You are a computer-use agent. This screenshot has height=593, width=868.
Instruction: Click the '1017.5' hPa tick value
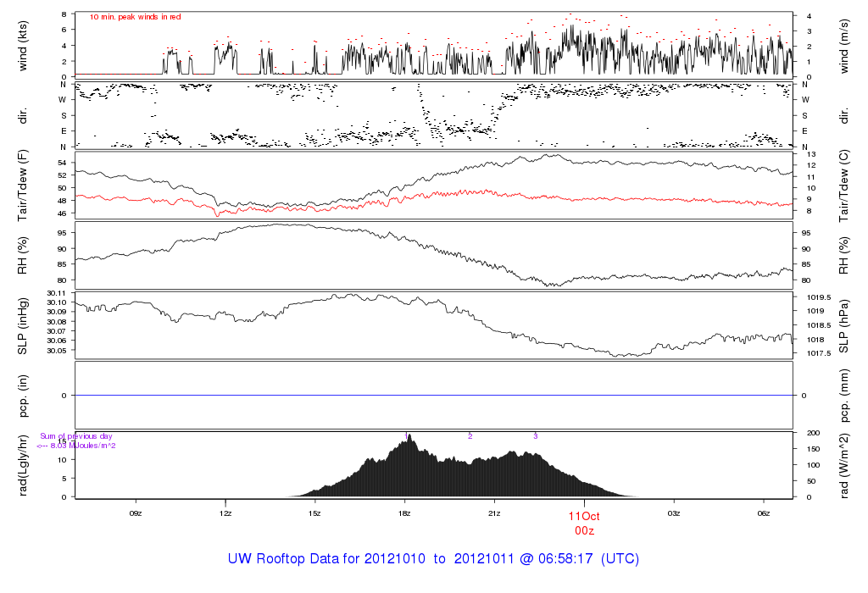(x=819, y=353)
